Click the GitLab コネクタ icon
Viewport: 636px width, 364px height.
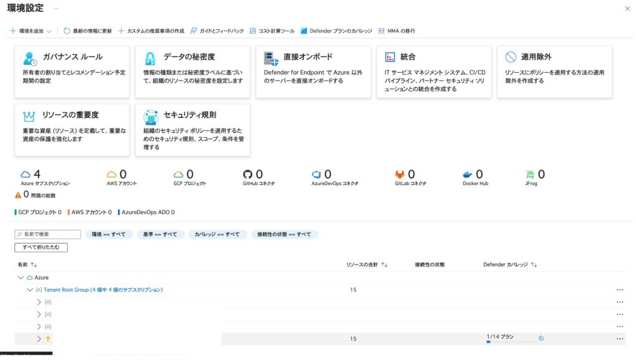pyautogui.click(x=400, y=175)
